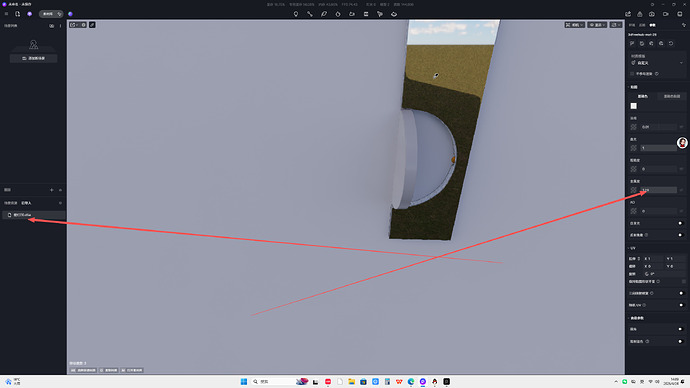Select the .skp file row in the left panel

tap(33, 215)
